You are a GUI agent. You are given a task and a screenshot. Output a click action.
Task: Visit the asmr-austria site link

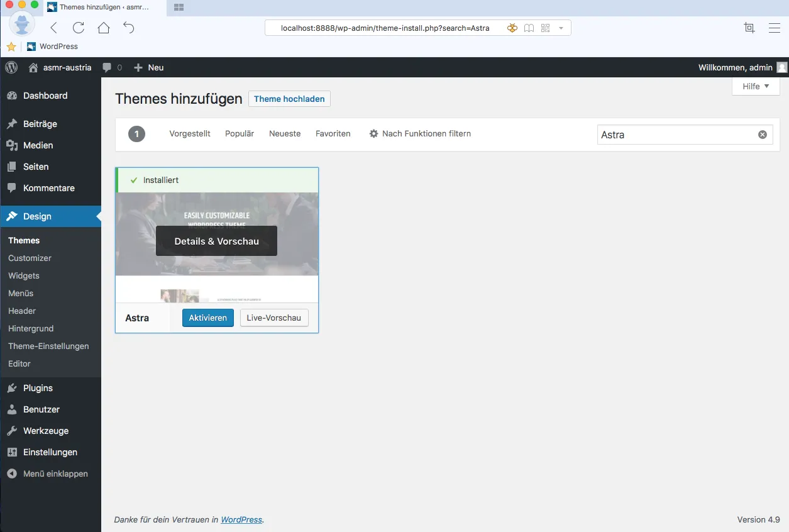[x=60, y=67]
